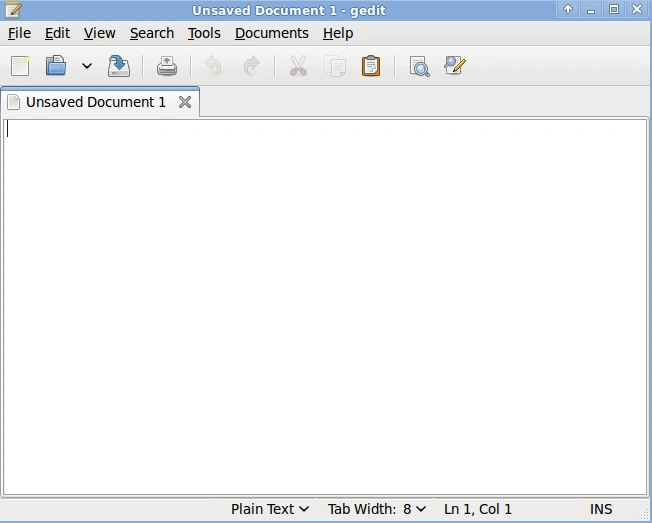
Task: Click the Cut scissors icon
Action: coord(298,66)
